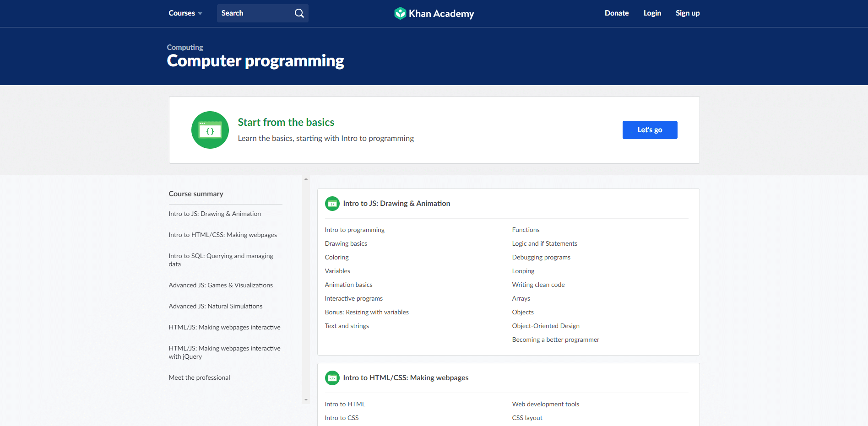The image size is (868, 426).
Task: Open the Intro to HTML lesson
Action: [345, 404]
